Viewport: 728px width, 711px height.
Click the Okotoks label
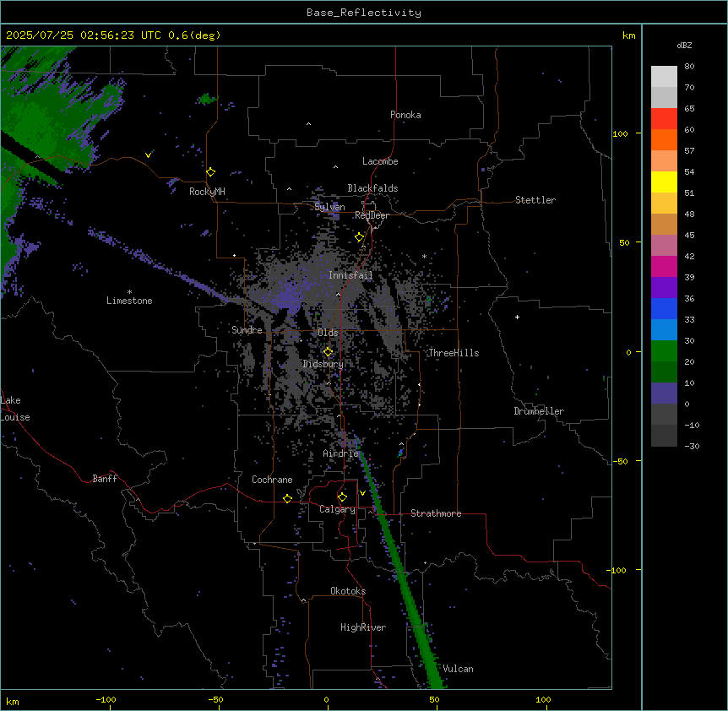348,591
